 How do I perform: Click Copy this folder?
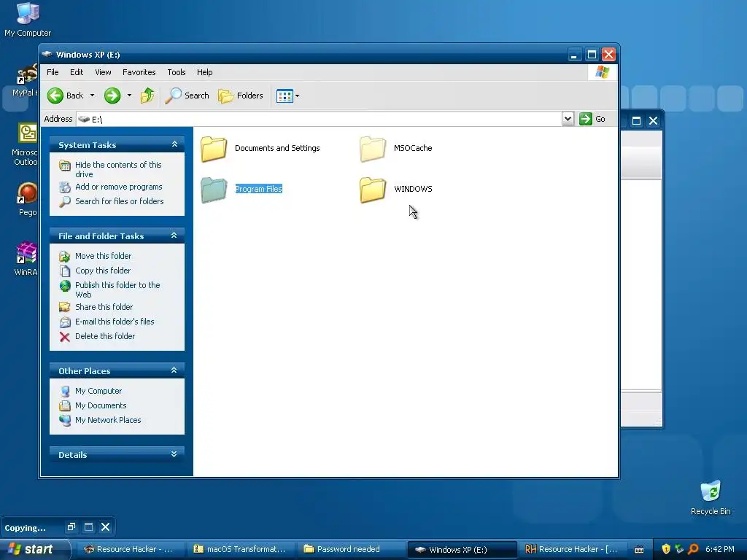(x=102, y=271)
